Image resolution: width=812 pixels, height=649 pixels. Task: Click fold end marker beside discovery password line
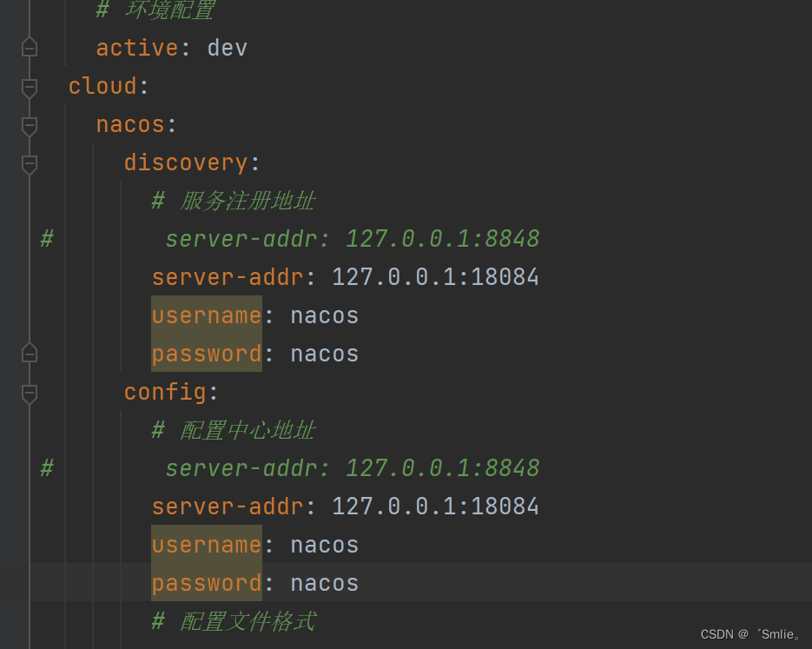tap(30, 354)
